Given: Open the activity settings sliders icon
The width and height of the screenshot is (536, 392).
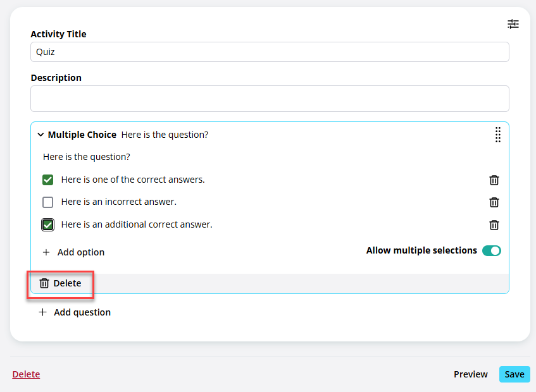Looking at the screenshot, I should pos(513,24).
